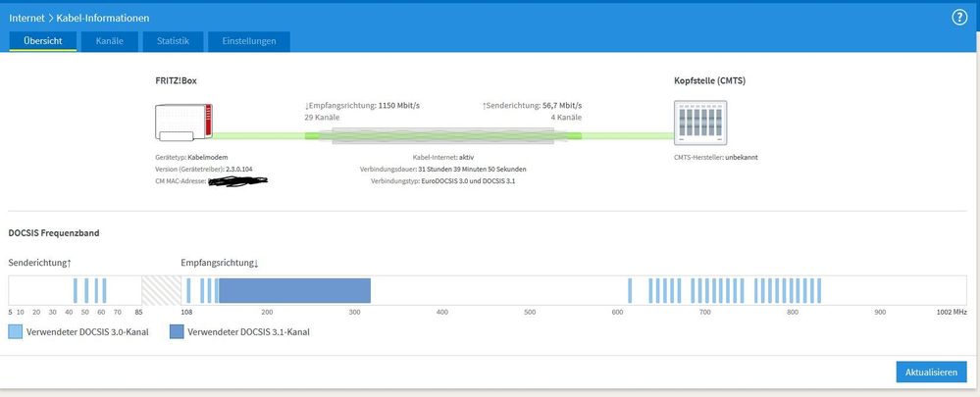Click the '29 Kanäle' text

coord(322,118)
